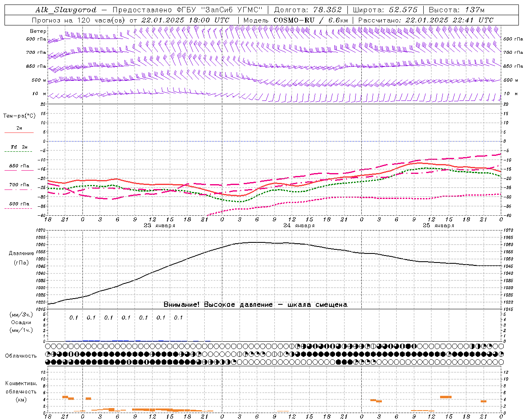The height and width of the screenshot is (420, 525).
Task: Click the left 10 м wind level label
Action: [39, 94]
